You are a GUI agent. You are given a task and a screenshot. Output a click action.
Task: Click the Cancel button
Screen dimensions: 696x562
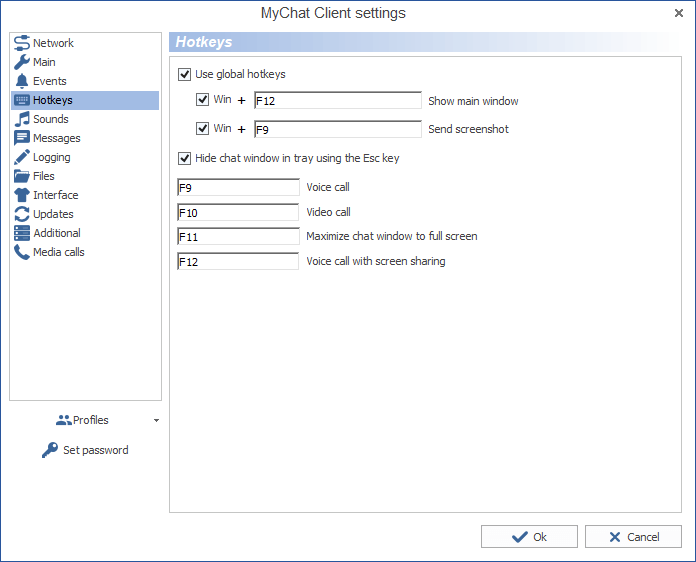(633, 537)
